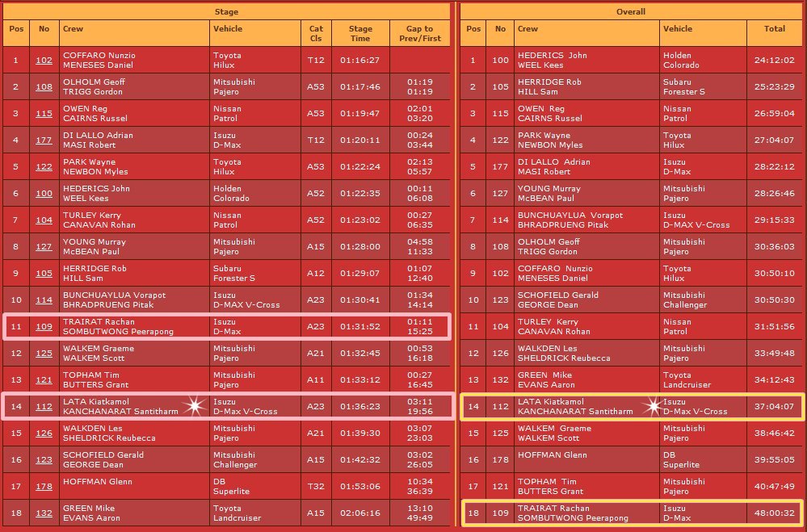
Task: Open car number 115 link in Stage table
Action: (x=44, y=114)
